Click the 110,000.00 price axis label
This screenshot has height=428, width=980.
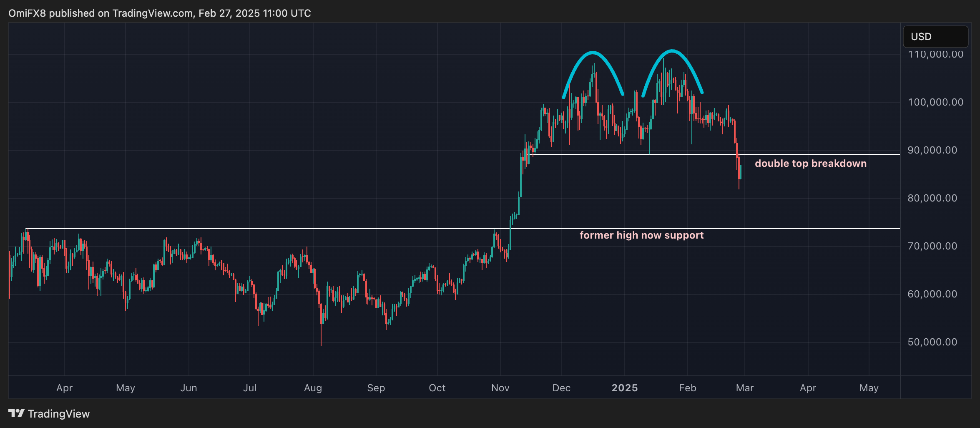(x=935, y=54)
